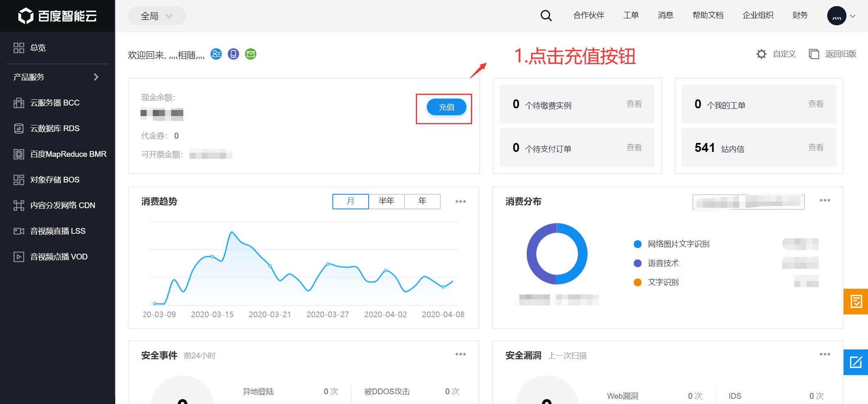The width and height of the screenshot is (868, 404).
Task: View 站内信 via 查看 link
Action: pyautogui.click(x=815, y=147)
